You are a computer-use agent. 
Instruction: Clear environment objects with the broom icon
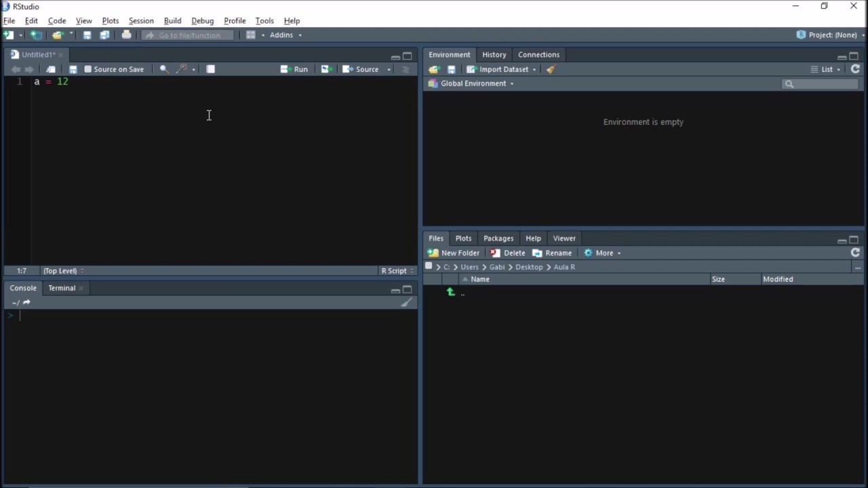(551, 69)
